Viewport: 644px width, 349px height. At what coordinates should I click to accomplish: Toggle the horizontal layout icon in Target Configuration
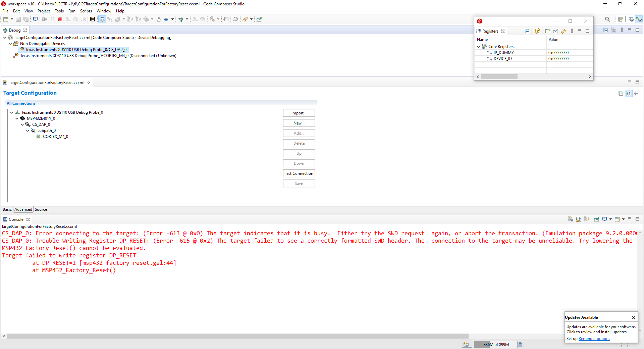[629, 94]
